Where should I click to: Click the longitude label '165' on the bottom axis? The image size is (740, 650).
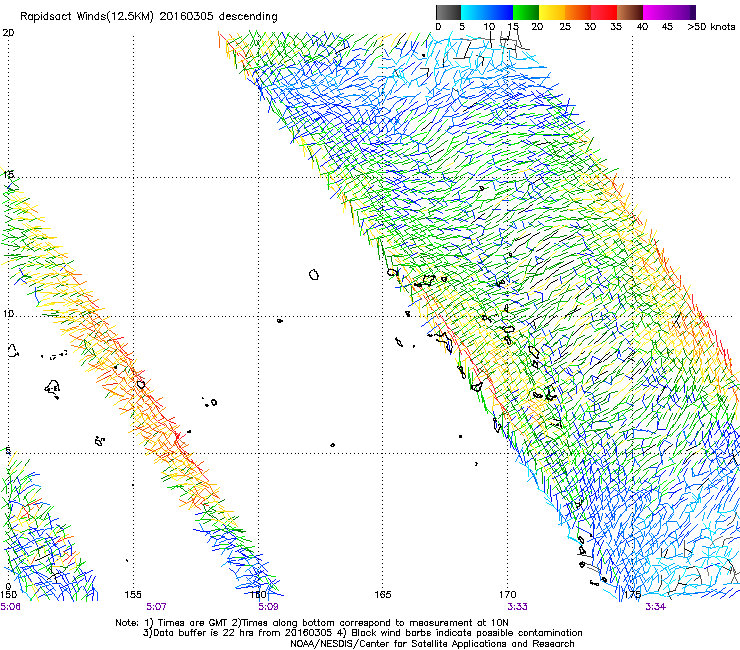(x=383, y=595)
